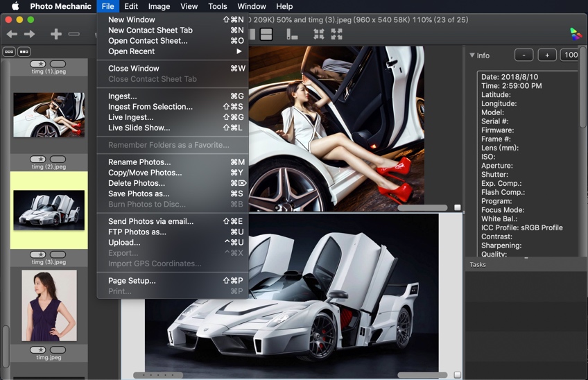Screen dimensions: 588x380
Task: Choose Upload... from File menu
Action: coord(173,242)
